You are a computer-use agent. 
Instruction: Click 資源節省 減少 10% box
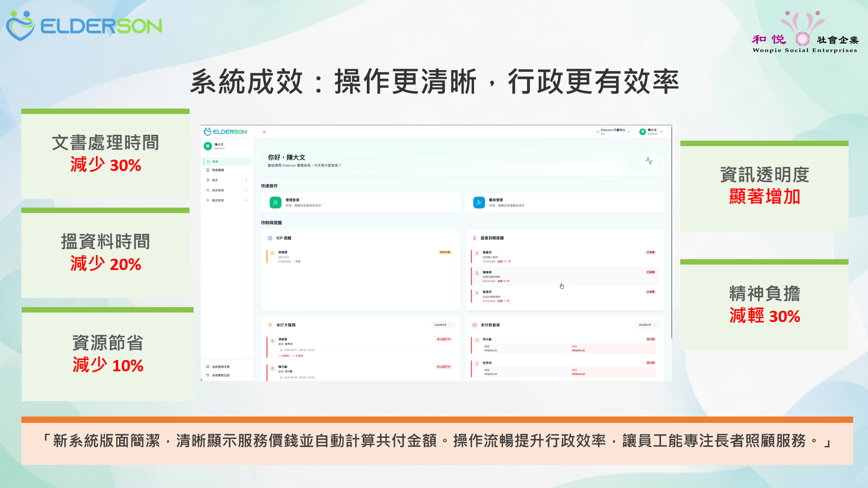[x=108, y=354]
